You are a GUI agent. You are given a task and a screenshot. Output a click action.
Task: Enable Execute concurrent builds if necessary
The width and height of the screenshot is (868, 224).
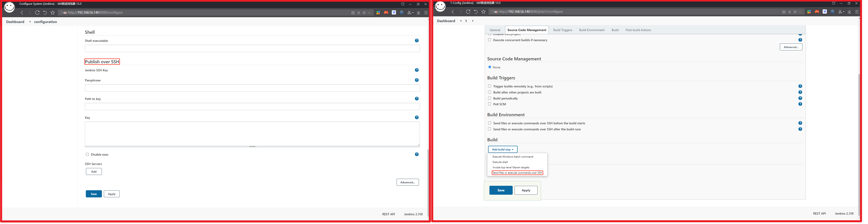point(490,40)
